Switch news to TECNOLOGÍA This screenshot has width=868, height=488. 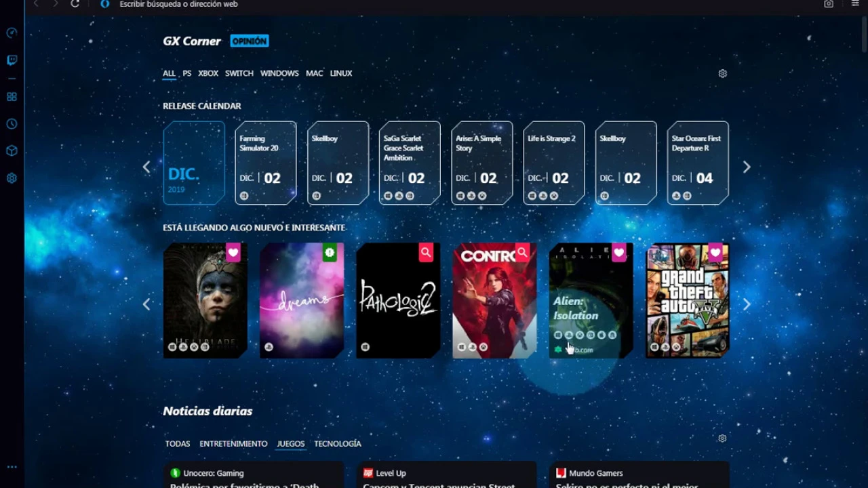click(x=338, y=444)
